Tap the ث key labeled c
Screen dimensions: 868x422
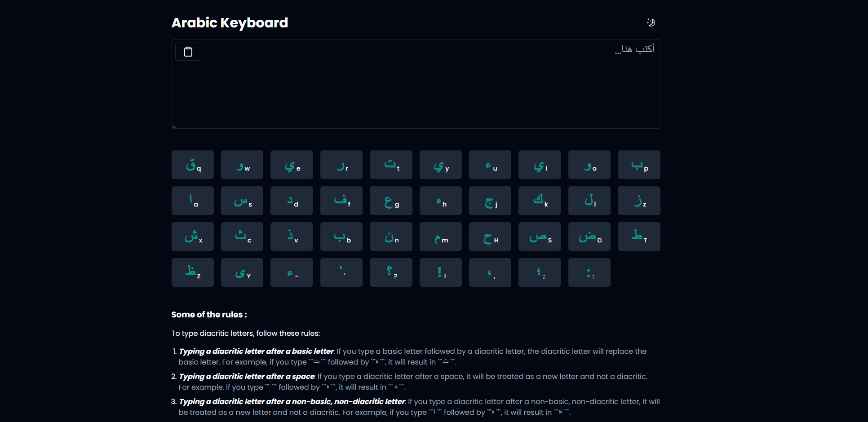point(242,237)
